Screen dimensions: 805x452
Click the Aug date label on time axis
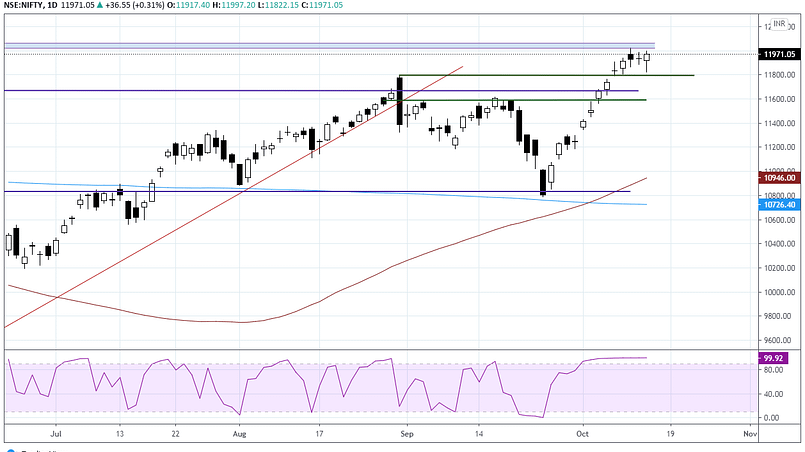(240, 434)
